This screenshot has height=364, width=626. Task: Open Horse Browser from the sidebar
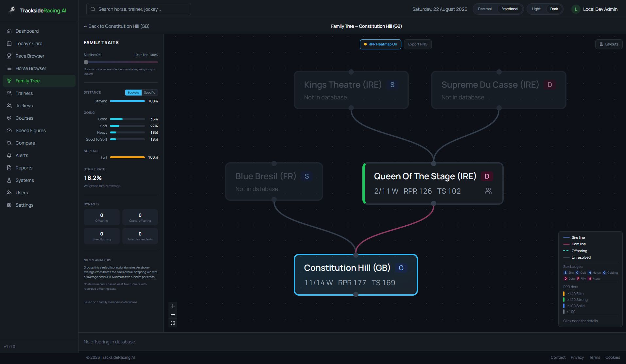point(39,68)
